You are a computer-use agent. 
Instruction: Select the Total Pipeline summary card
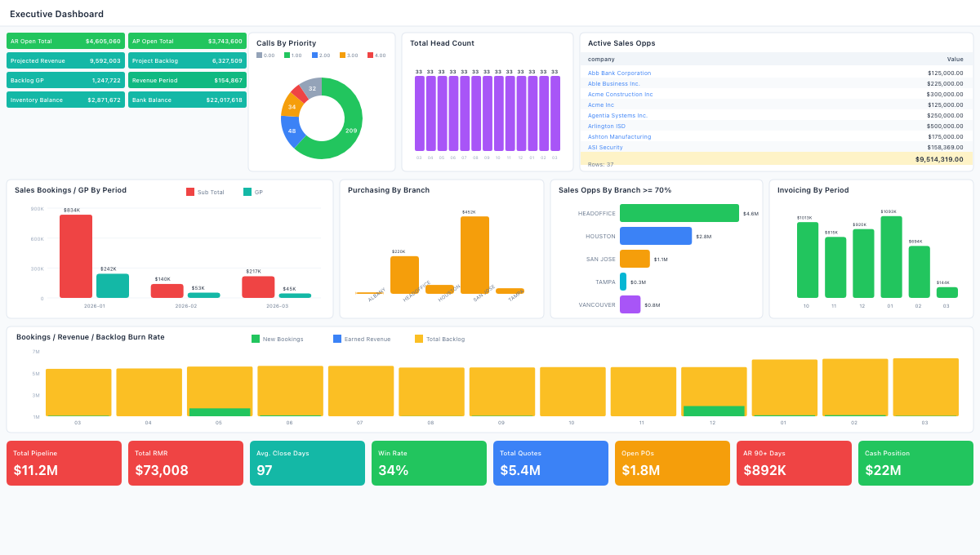click(65, 463)
